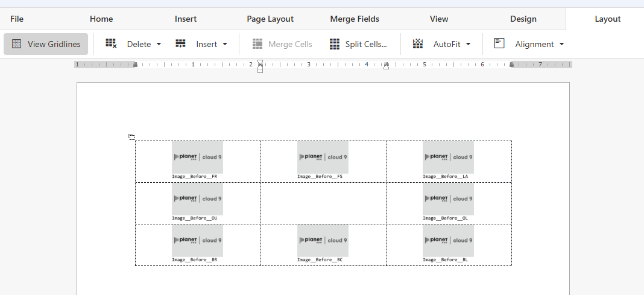The height and width of the screenshot is (295, 644).
Task: Switch to the Design tab
Action: coord(523,19)
